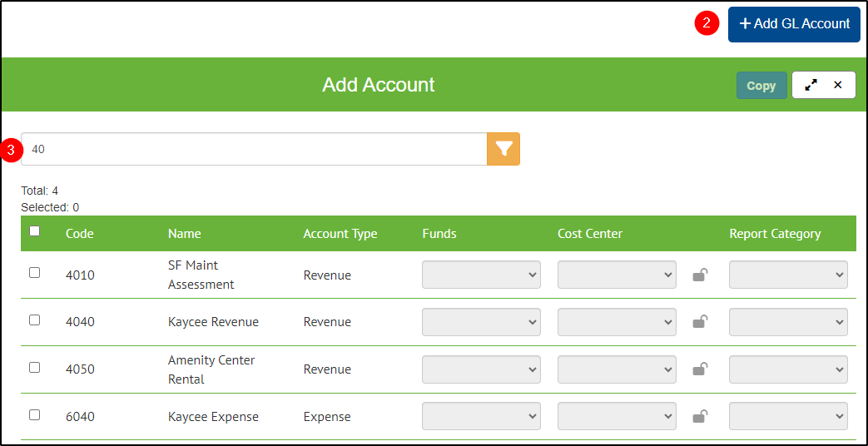Click the expand arrows icon in header
The height and width of the screenshot is (446, 868).
tap(811, 85)
